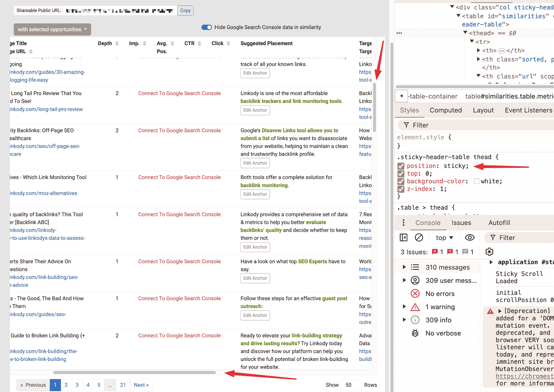This screenshot has height=392, width=554.
Task: Switch to the Styles tab
Action: pos(409,110)
